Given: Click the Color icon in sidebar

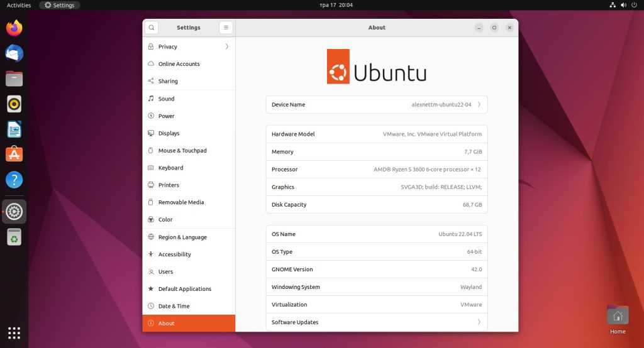Looking at the screenshot, I should tap(151, 220).
